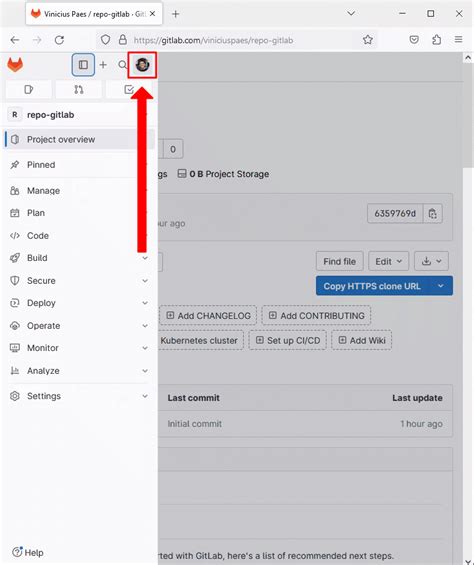Image resolution: width=474 pixels, height=565 pixels.
Task: Click the Analyze chart icon
Action: (x=15, y=371)
